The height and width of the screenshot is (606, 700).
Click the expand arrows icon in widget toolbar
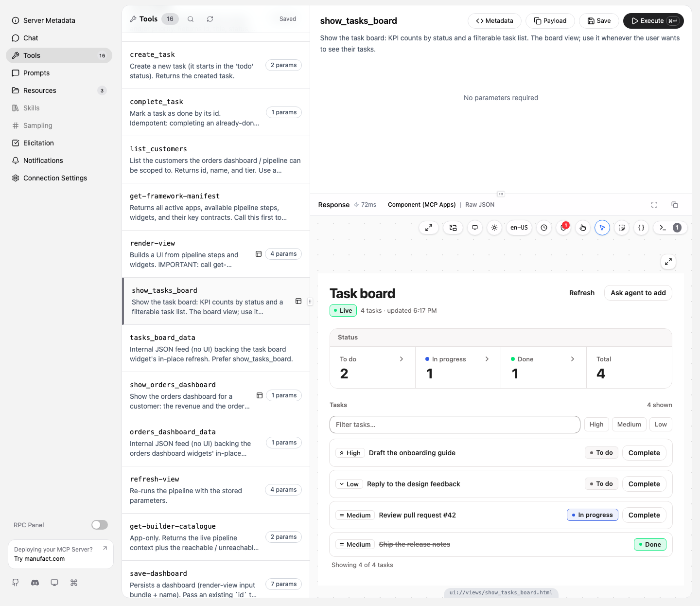pos(429,228)
